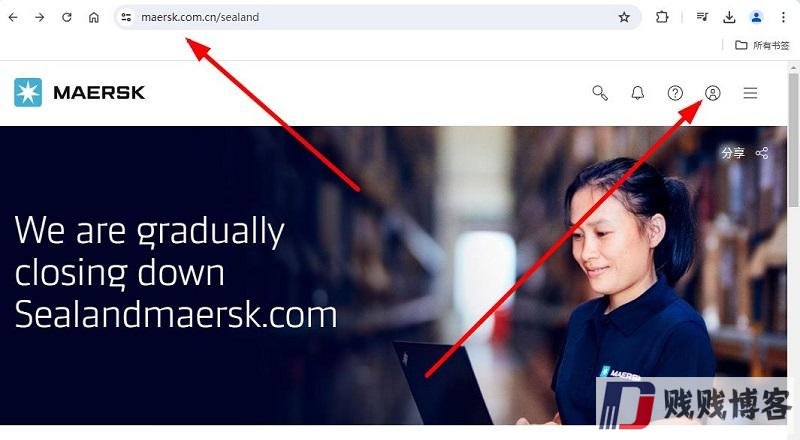Click the browser forward arrow
The image size is (800, 440).
click(40, 17)
